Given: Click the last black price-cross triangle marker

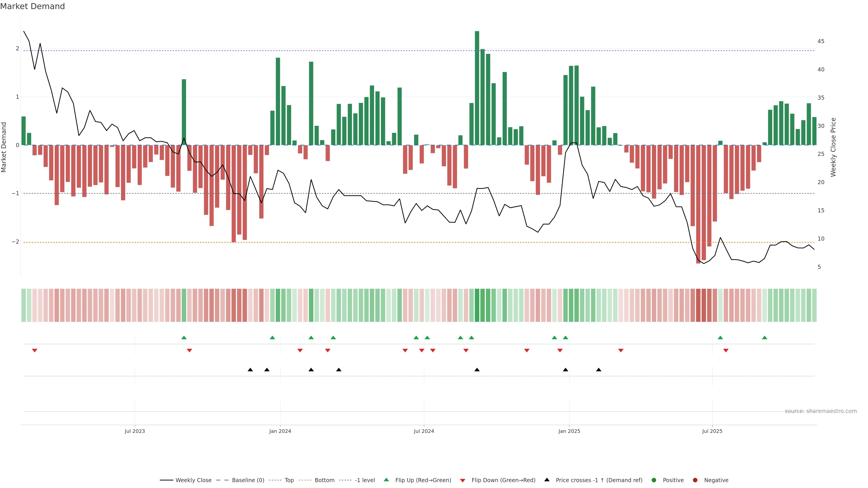Looking at the screenshot, I should (x=598, y=370).
